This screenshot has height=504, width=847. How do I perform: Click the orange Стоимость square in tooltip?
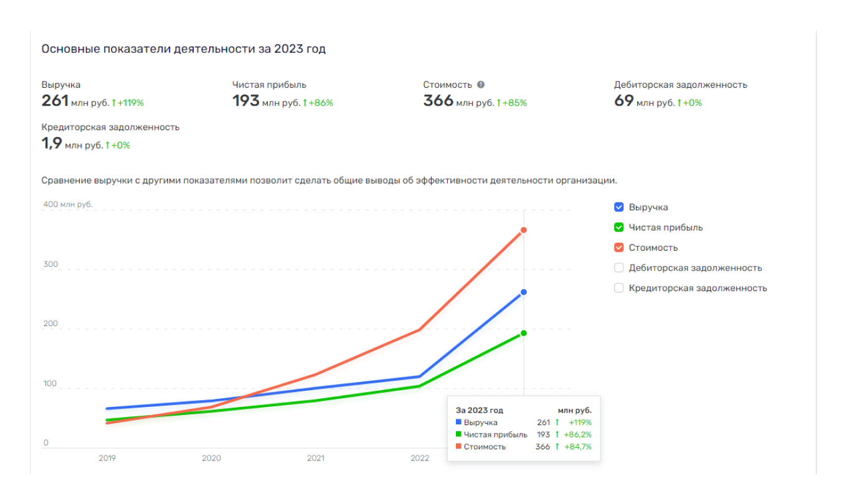coord(458,447)
